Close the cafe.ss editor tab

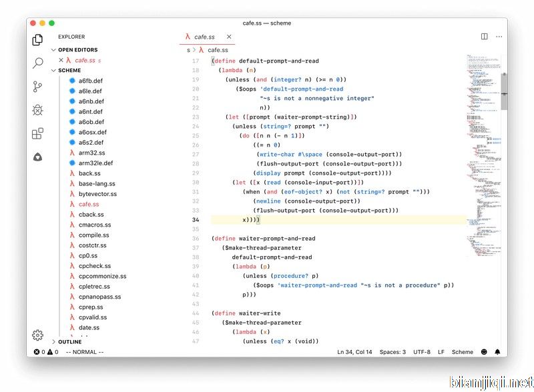point(229,37)
